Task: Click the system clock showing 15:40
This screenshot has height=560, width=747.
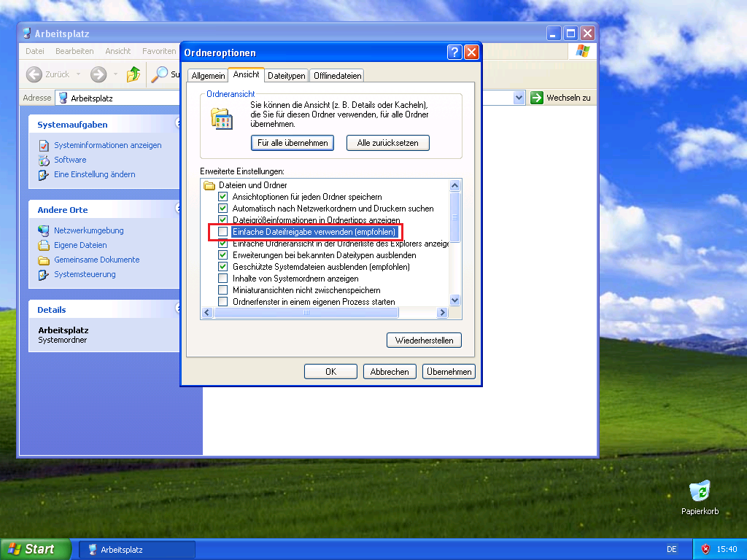Action: [x=727, y=549]
